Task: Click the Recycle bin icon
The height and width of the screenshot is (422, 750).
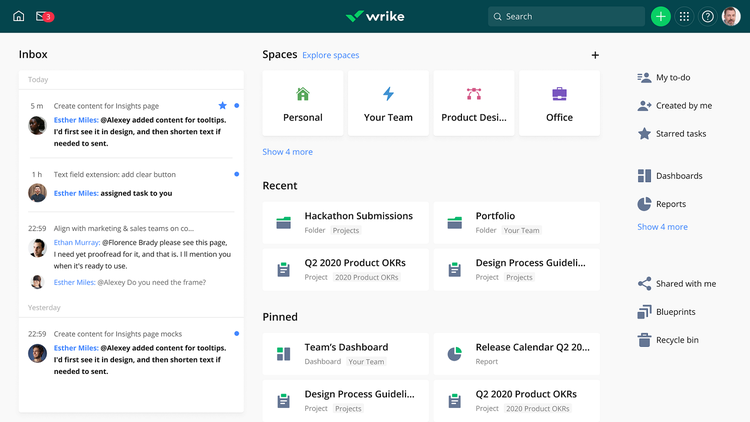Action: 644,340
